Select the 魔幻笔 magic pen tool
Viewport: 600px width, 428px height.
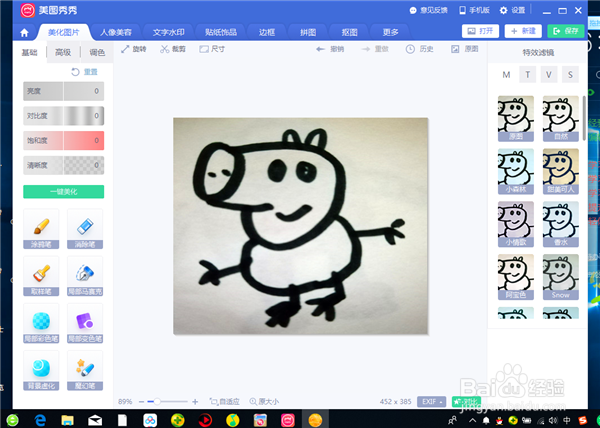(x=85, y=370)
